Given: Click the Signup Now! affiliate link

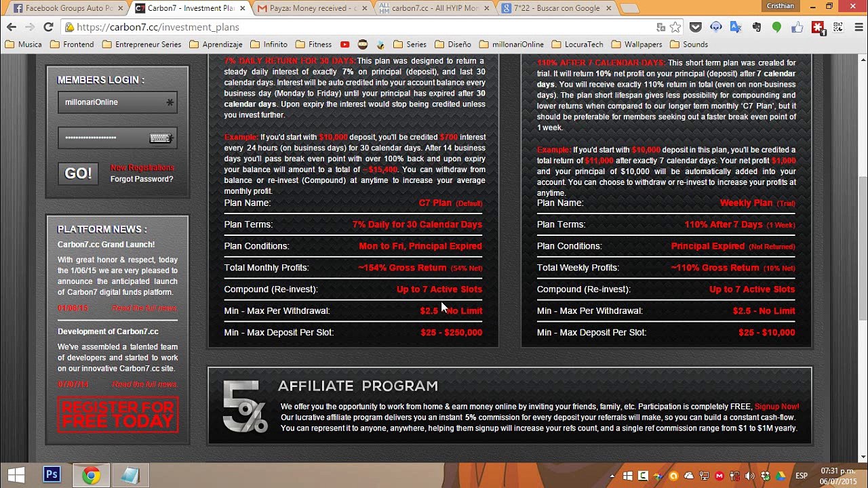Looking at the screenshot, I should [x=777, y=407].
